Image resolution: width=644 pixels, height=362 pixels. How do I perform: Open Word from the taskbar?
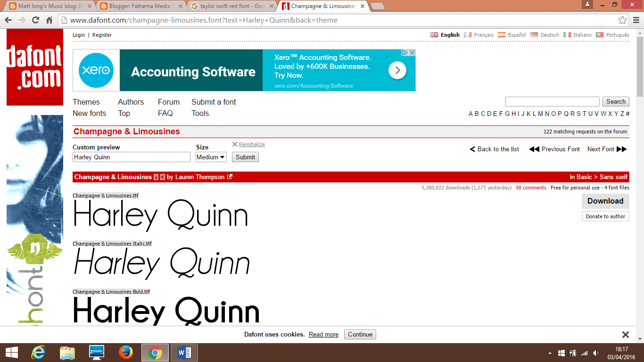(x=184, y=353)
